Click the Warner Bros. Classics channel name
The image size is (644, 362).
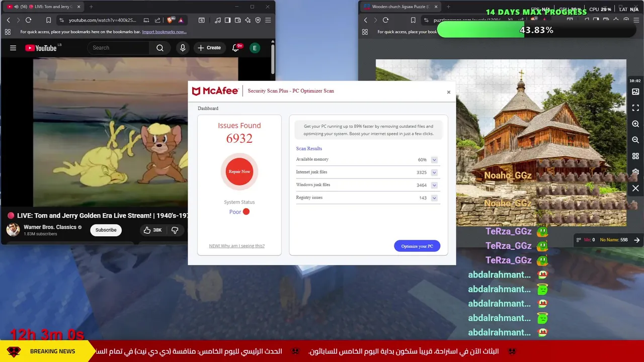[x=50, y=227]
